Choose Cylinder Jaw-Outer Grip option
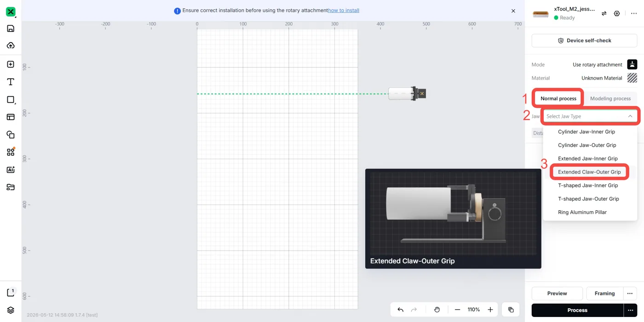The image size is (644, 322). 587,145
